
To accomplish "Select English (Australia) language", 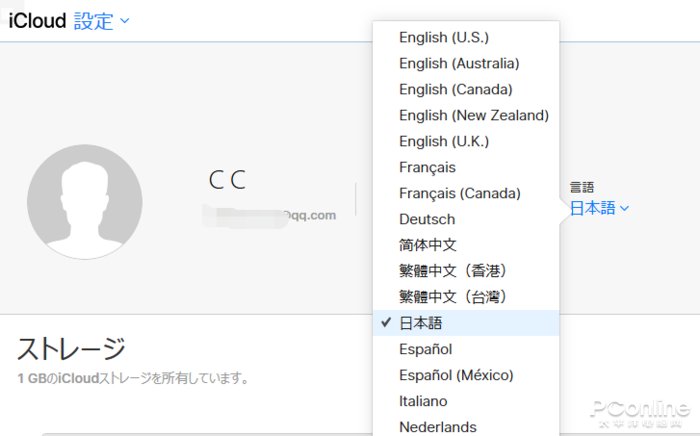I will click(466, 63).
